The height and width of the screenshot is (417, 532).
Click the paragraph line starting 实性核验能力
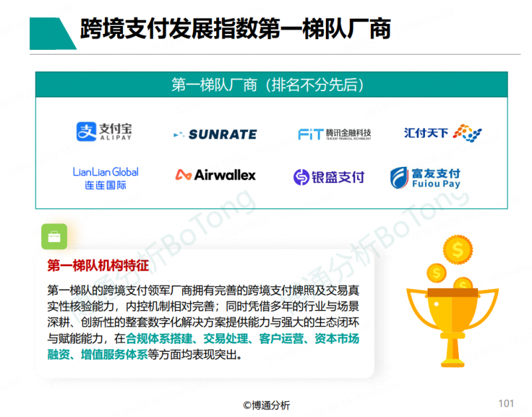[203, 307]
